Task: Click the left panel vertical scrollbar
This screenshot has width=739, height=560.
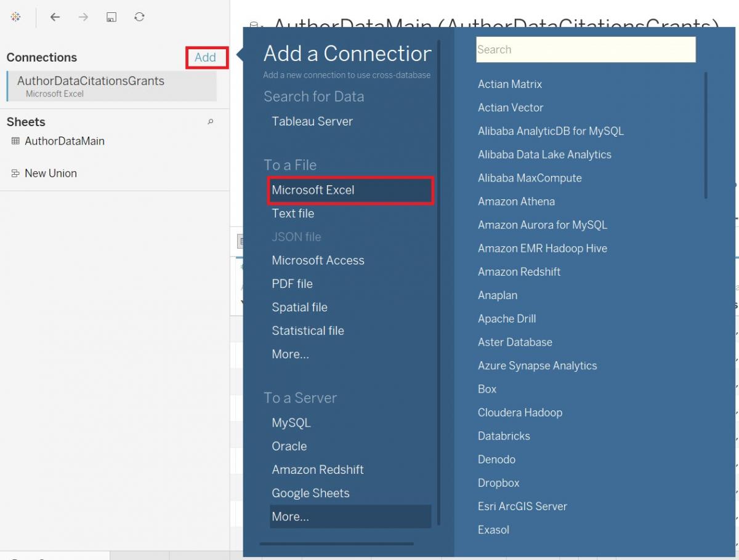Action: [x=439, y=283]
